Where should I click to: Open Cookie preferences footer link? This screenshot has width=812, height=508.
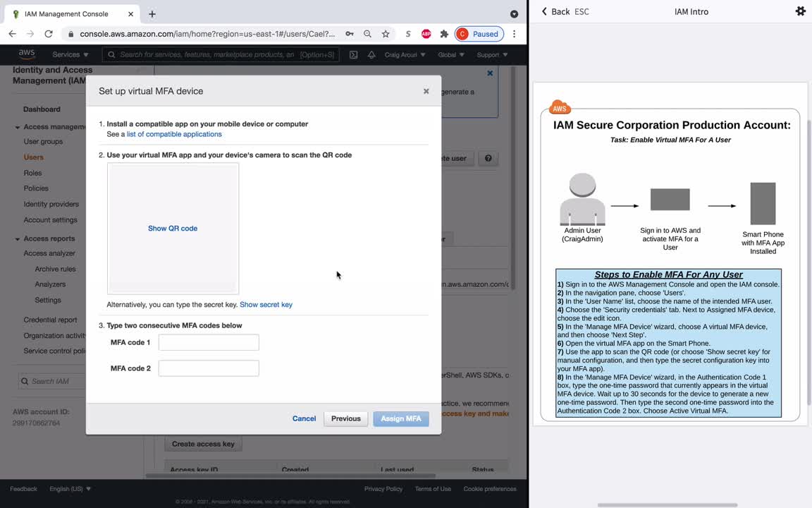click(490, 489)
